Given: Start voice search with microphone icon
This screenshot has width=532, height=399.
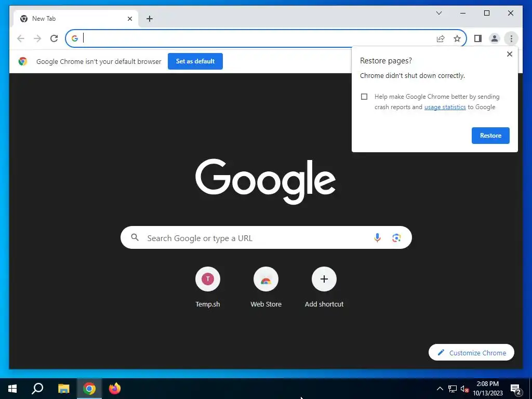Looking at the screenshot, I should [x=377, y=238].
